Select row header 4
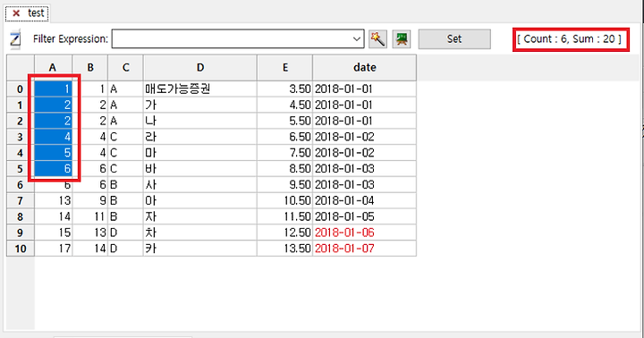 (x=21, y=153)
